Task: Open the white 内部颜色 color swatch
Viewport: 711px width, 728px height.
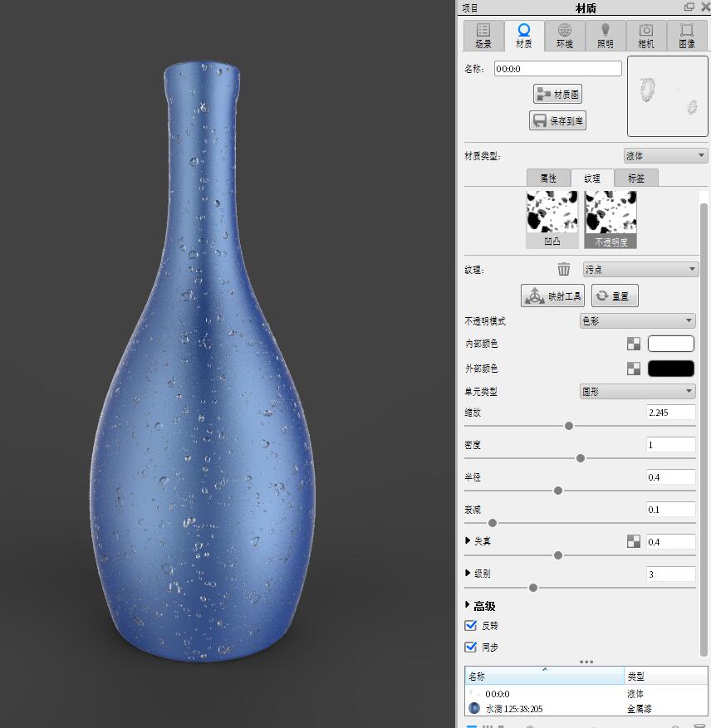Action: coord(671,344)
